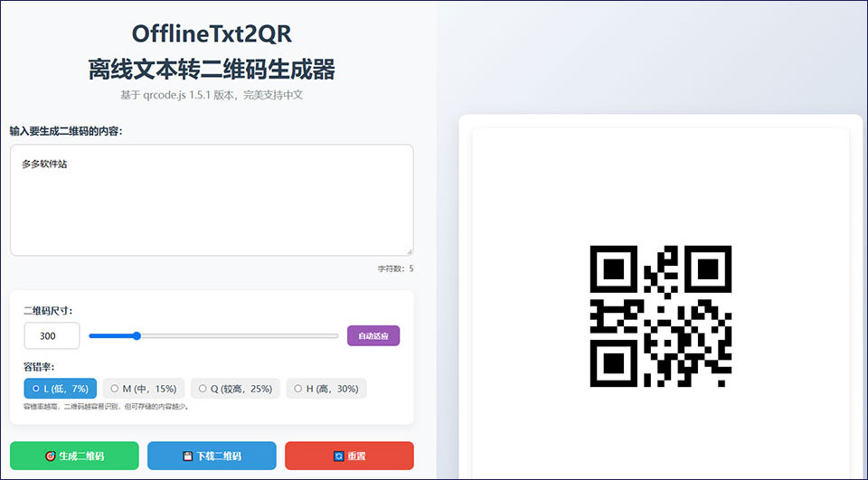
Task: Click the red 重置 button
Action: click(349, 456)
